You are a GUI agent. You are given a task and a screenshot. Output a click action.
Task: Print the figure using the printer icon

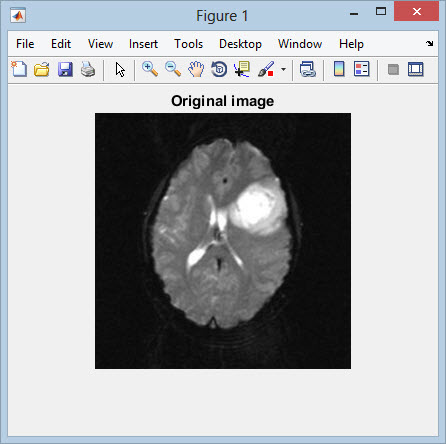[x=88, y=69]
